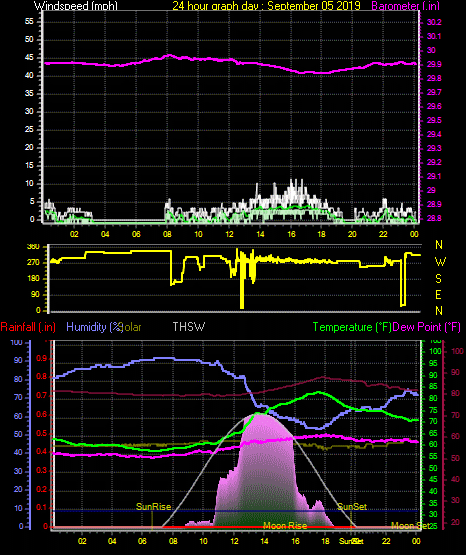This screenshot has width=466, height=555.
Task: Click the Windspeed (mph) axis label
Action: 76,6
